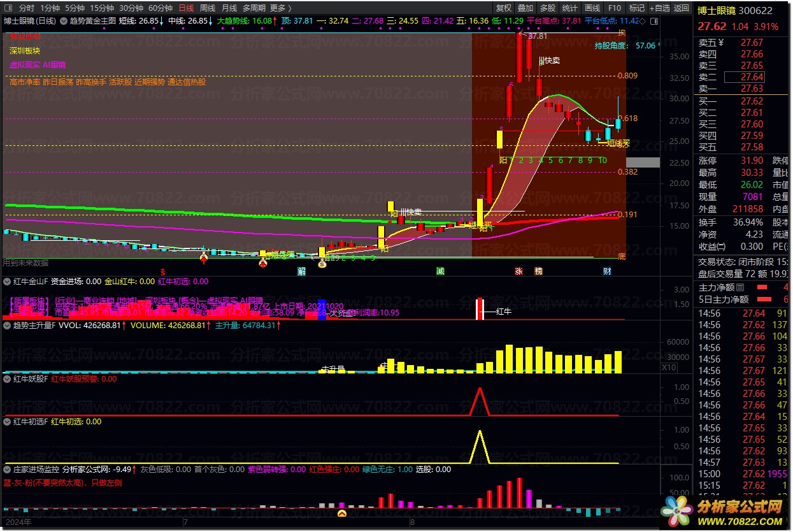The width and height of the screenshot is (793, 532).
Task: Click the 标记 mark button
Action: tap(636, 8)
